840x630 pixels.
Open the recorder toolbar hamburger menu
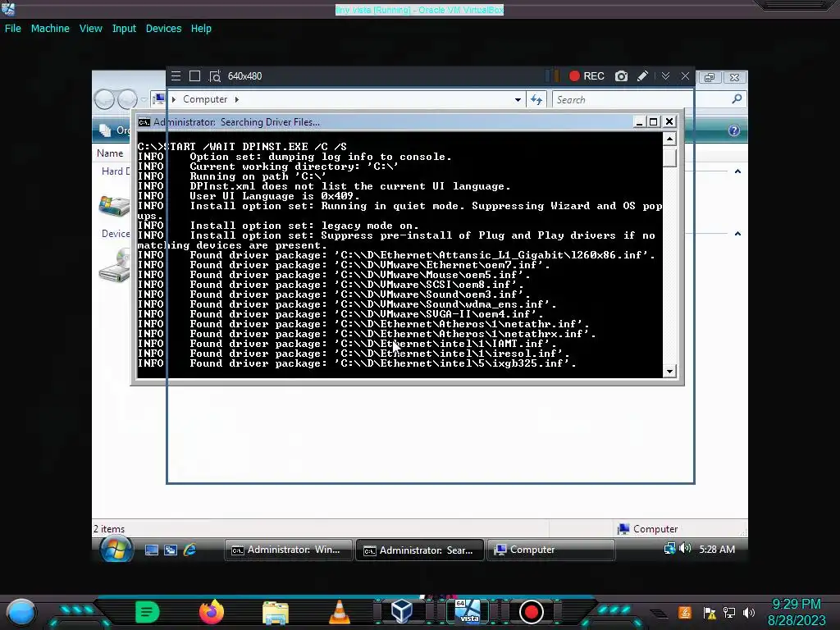(176, 76)
